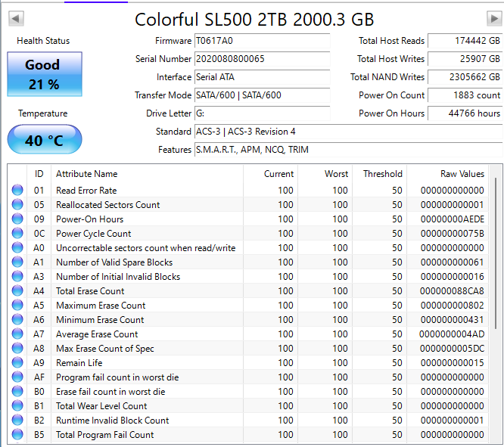Select raw value 00000088CA8

pos(452,291)
